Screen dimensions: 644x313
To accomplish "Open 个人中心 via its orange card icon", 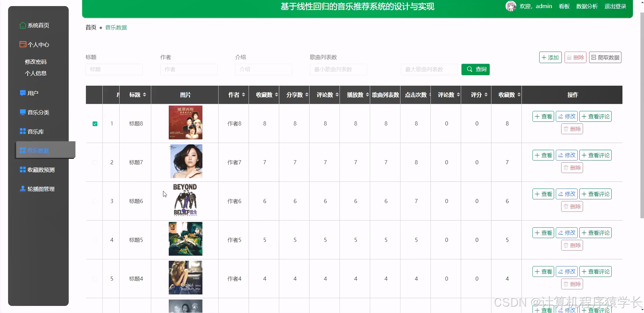I will point(22,44).
